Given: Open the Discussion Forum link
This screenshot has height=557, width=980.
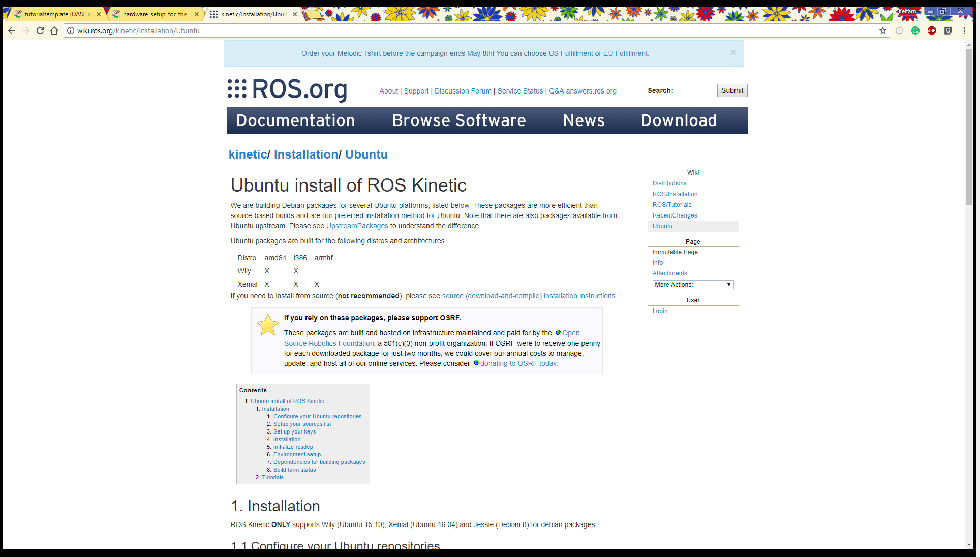Looking at the screenshot, I should pos(463,91).
